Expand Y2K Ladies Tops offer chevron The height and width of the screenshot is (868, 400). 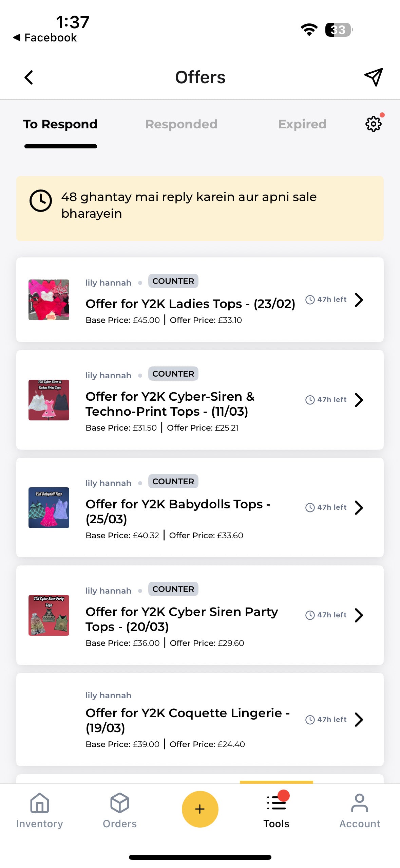pyautogui.click(x=359, y=300)
